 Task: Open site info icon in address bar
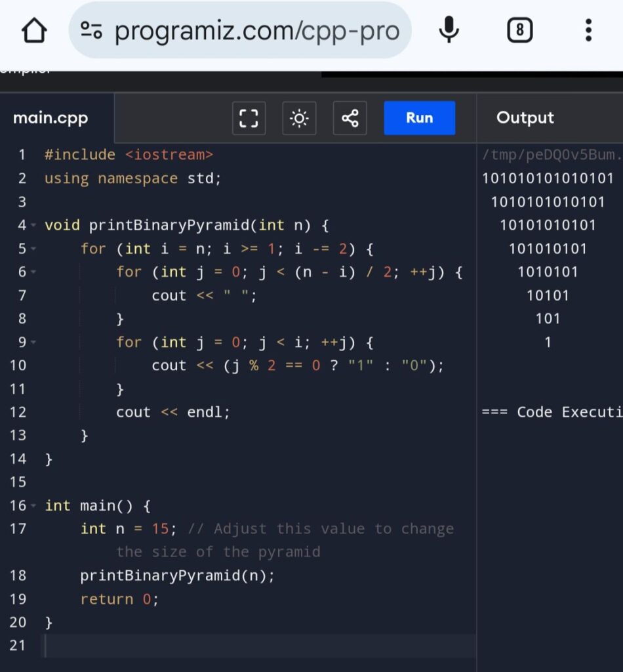pyautogui.click(x=91, y=31)
